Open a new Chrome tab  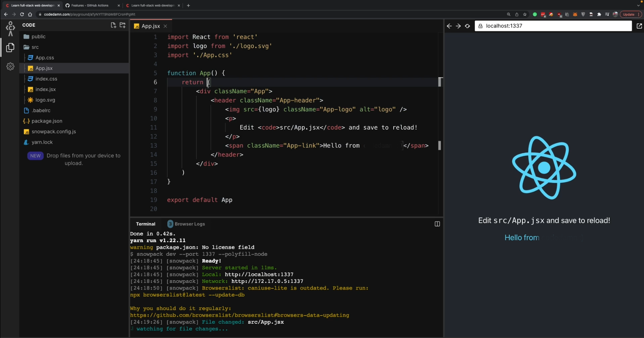pos(188,5)
